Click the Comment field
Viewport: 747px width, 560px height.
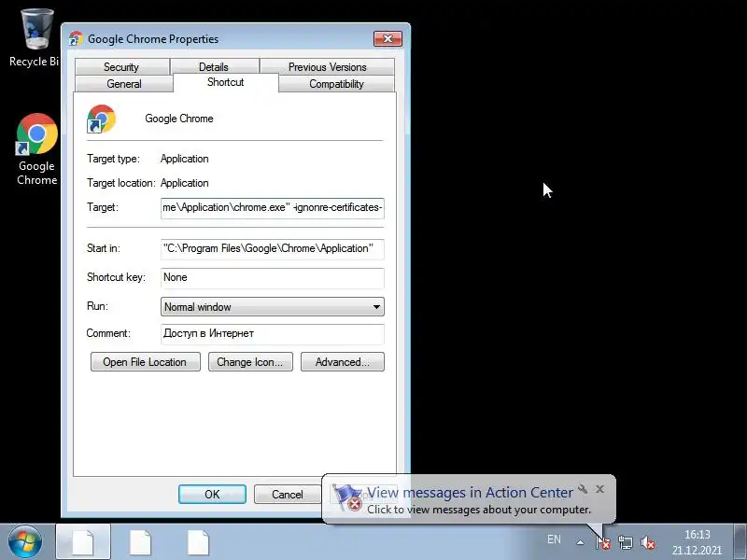coord(273,334)
